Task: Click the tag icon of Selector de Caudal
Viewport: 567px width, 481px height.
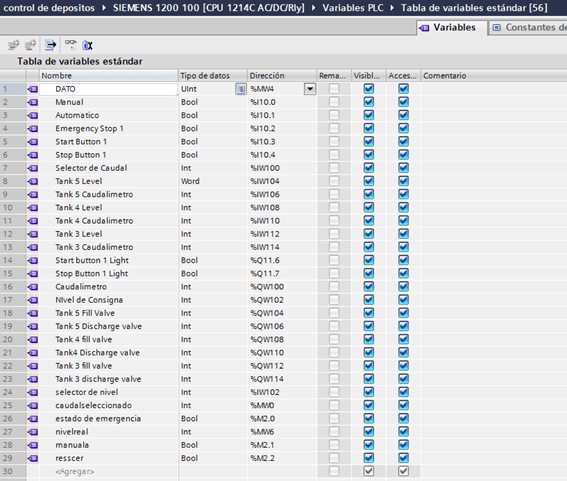Action: [33, 168]
